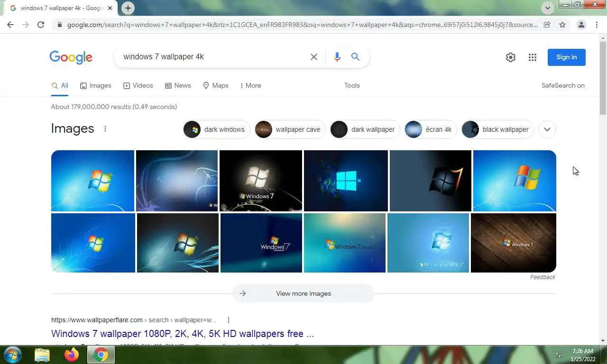The width and height of the screenshot is (607, 364).
Task: Click the Google logo
Action: 71,57
